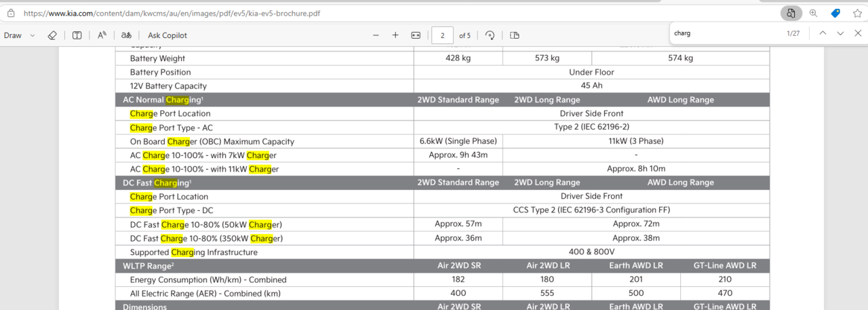Image resolution: width=868 pixels, height=310 pixels.
Task: Zoom out with the minus icon
Action: (x=376, y=35)
